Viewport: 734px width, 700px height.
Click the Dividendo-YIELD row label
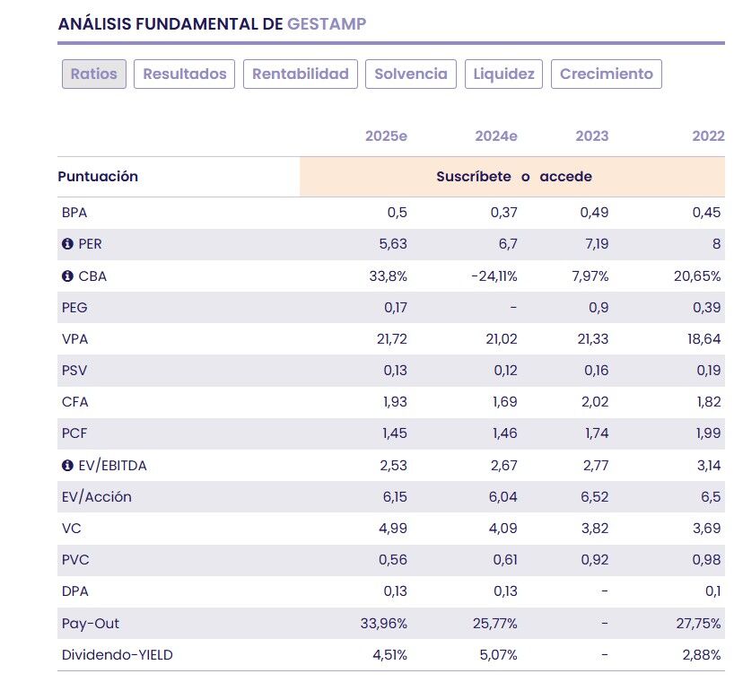tap(117, 654)
